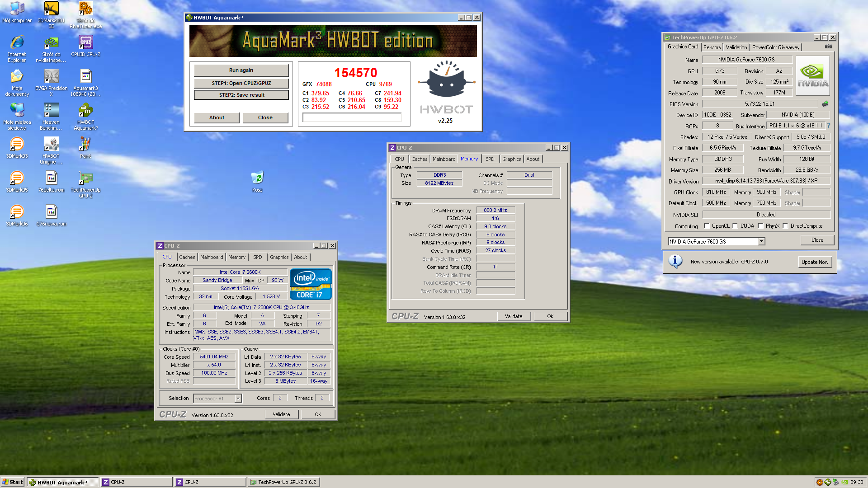The image size is (868, 488).
Task: Open Aquamark3 108940 result file icon
Action: coord(85,83)
